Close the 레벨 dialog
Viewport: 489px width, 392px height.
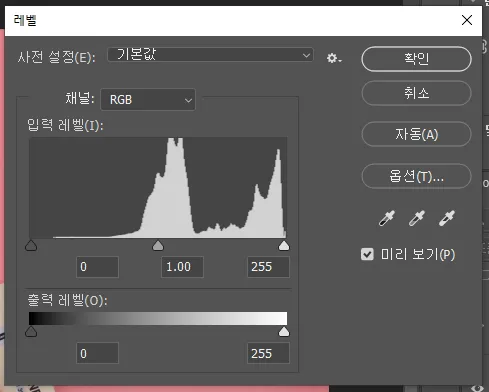(467, 20)
